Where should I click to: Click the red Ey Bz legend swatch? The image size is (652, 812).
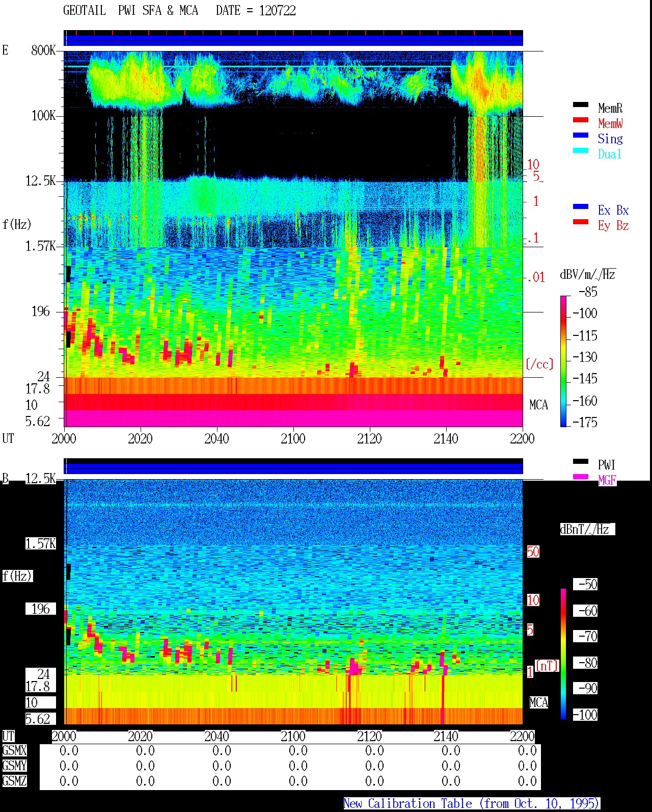coord(581,222)
